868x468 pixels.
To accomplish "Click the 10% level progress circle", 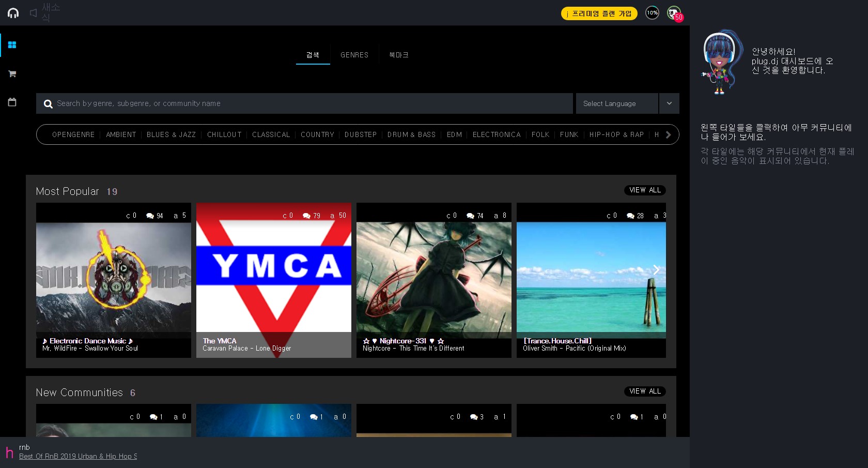I will (652, 13).
